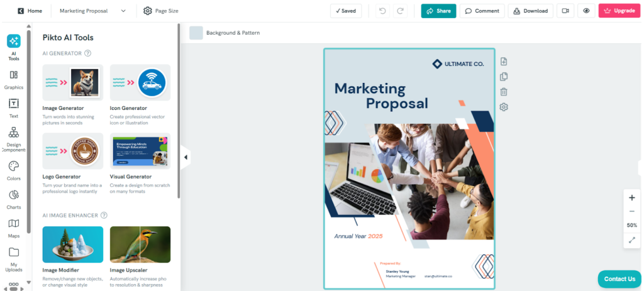Collapse the side panel with arrow handle
The image size is (644, 291).
tap(186, 157)
